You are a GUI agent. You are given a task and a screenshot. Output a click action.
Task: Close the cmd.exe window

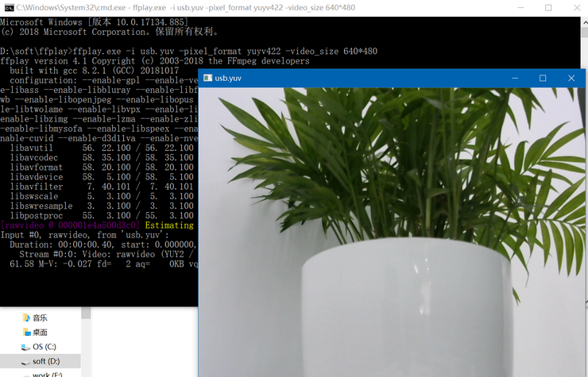[x=577, y=7]
